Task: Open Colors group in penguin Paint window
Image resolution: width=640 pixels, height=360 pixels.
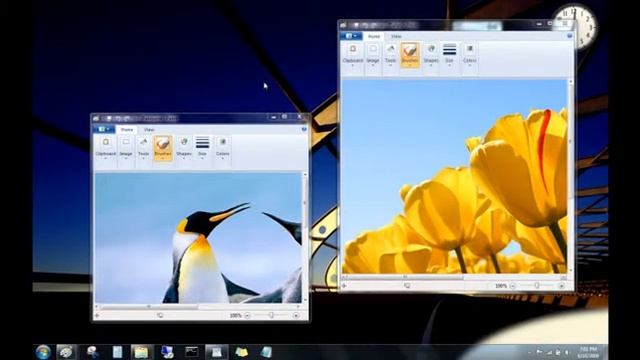Action: [222, 148]
